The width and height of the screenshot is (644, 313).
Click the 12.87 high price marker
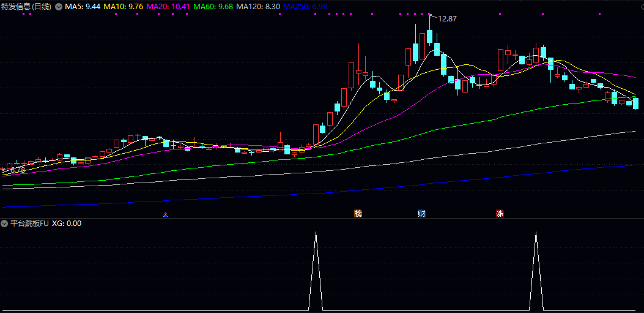click(x=447, y=19)
